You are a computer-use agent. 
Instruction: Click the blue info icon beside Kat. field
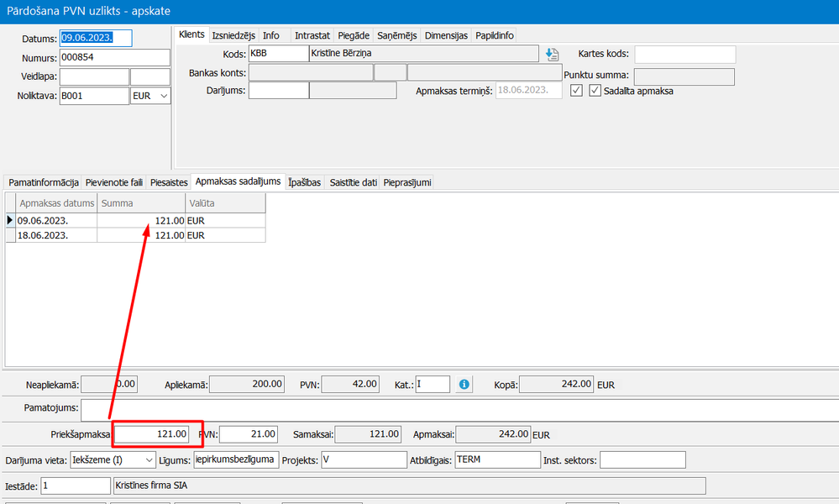tap(464, 385)
